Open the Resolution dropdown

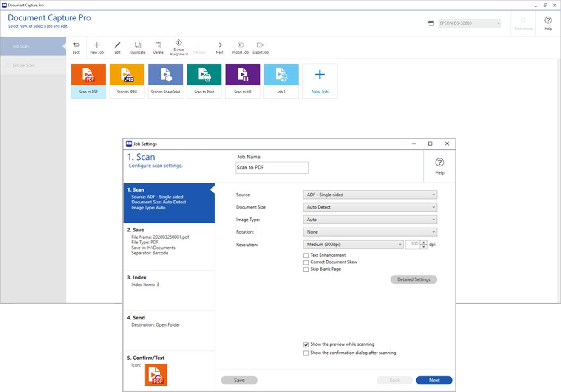353,245
